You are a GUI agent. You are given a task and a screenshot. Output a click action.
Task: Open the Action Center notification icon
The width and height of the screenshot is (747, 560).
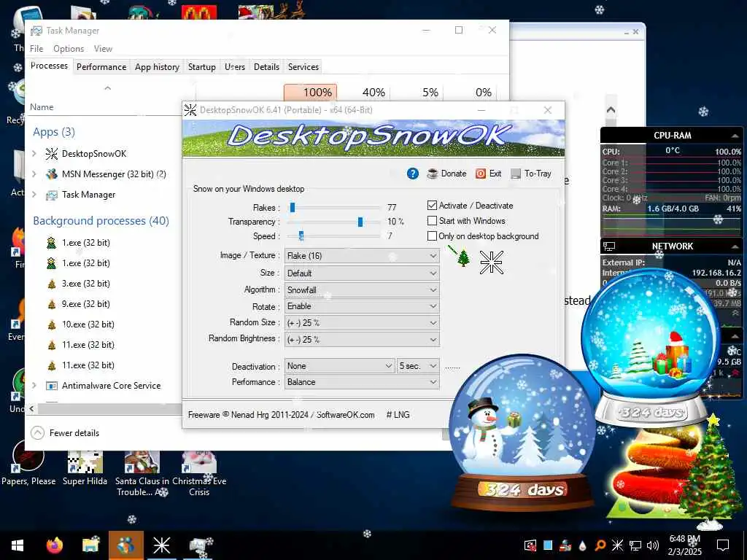pos(723,545)
